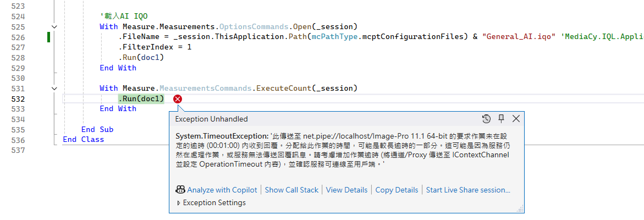The image size is (644, 220).
Task: Click the Copilot icon in exception popup
Action: point(180,190)
